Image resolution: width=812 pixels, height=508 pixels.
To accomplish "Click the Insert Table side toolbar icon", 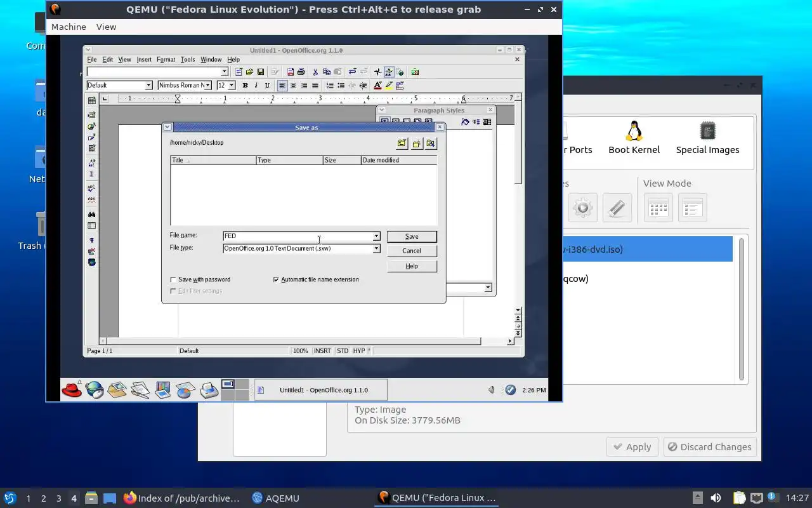I will point(92,100).
